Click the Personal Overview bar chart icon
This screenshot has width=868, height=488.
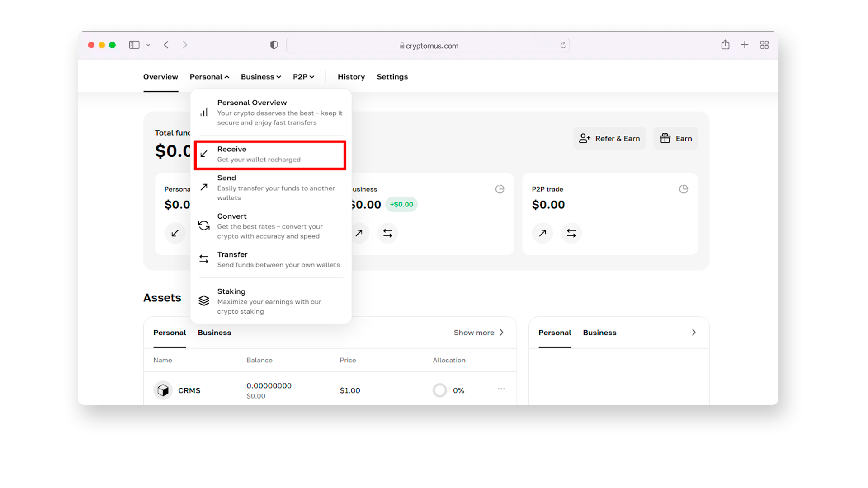pyautogui.click(x=204, y=112)
